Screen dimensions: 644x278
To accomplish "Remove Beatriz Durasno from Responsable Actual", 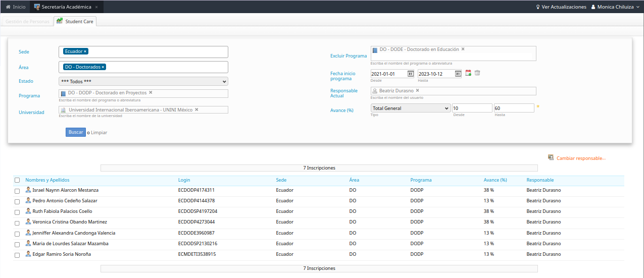I will [x=417, y=91].
